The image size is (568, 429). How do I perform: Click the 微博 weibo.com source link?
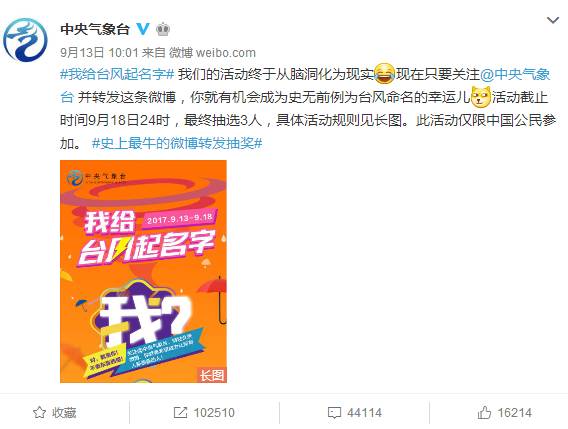(212, 53)
